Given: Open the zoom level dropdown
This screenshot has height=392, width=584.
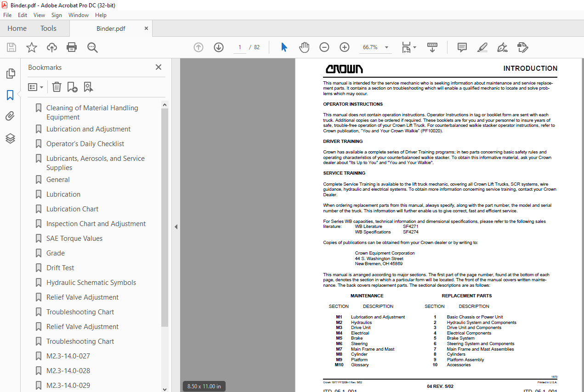Looking at the screenshot, I should 386,47.
